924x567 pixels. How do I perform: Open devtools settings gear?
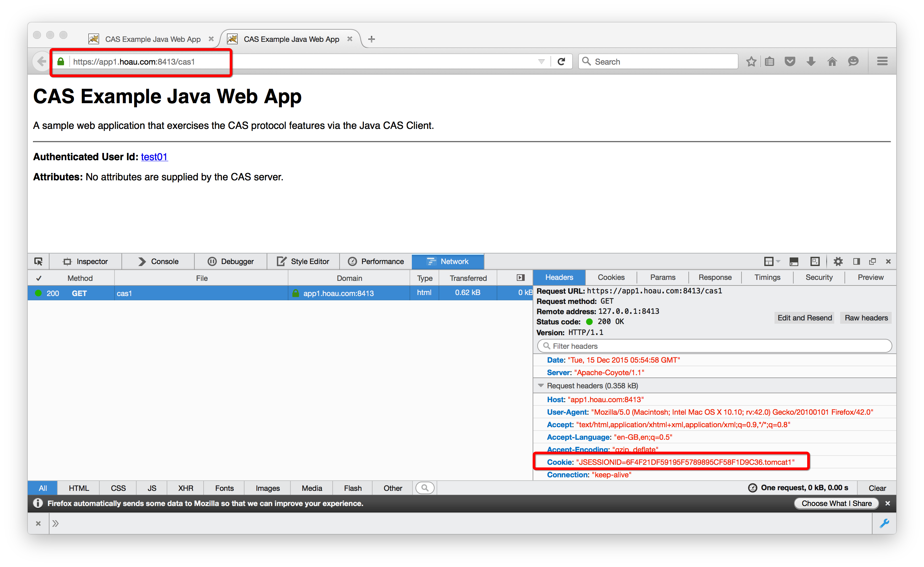(838, 261)
